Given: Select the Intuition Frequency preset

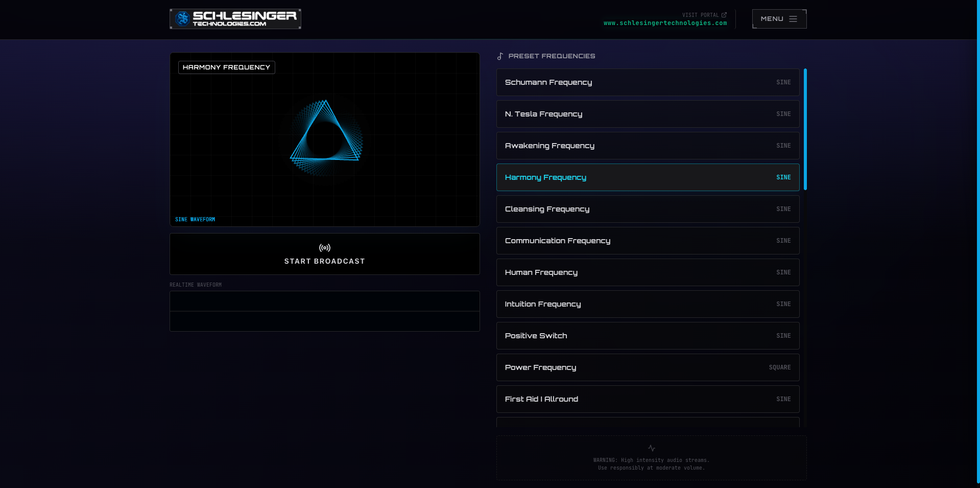Looking at the screenshot, I should [x=648, y=304].
